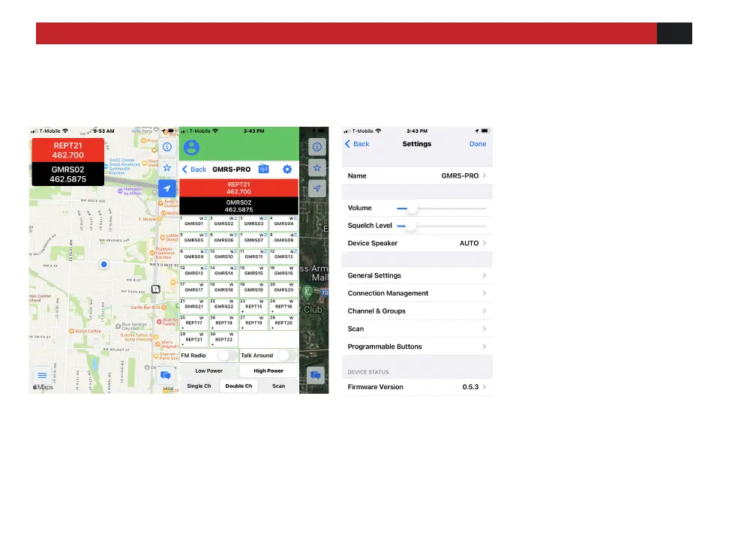Tap the info icon on the light map screen
756x540 pixels.
tap(166, 147)
